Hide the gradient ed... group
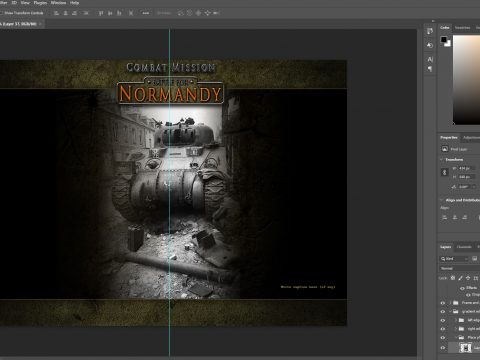Screen dimensions: 480x360 (443, 311)
